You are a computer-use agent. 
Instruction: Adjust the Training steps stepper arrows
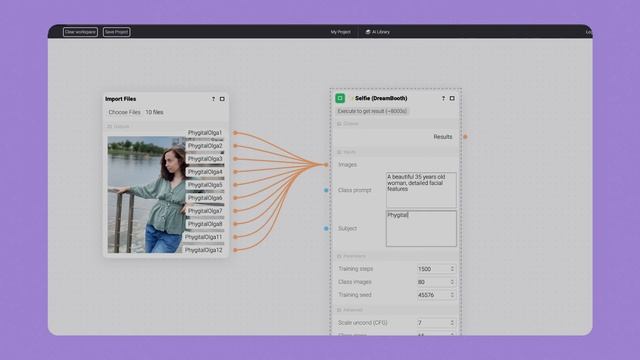coord(452,269)
